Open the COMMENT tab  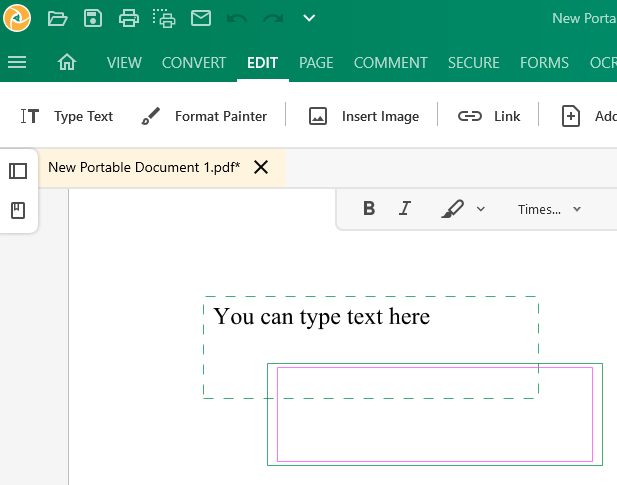[390, 63]
